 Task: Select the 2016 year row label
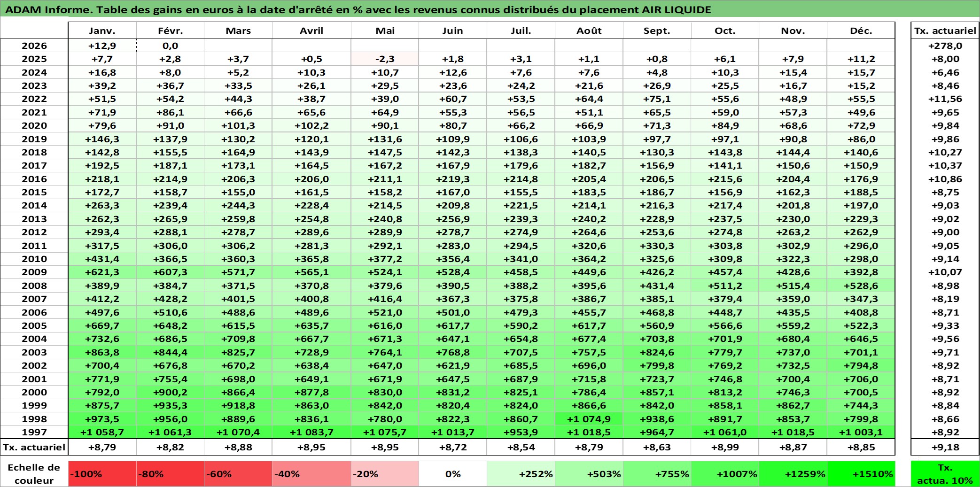tap(34, 179)
